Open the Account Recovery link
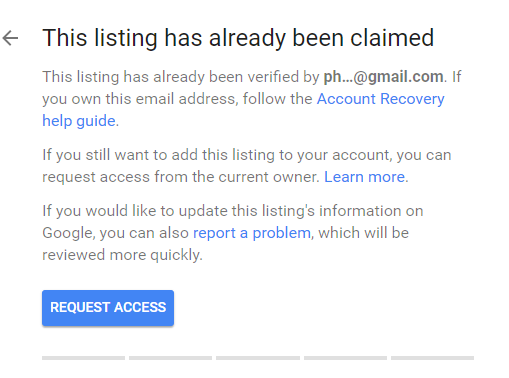Image resolution: width=509 pixels, height=378 pixels. (380, 99)
